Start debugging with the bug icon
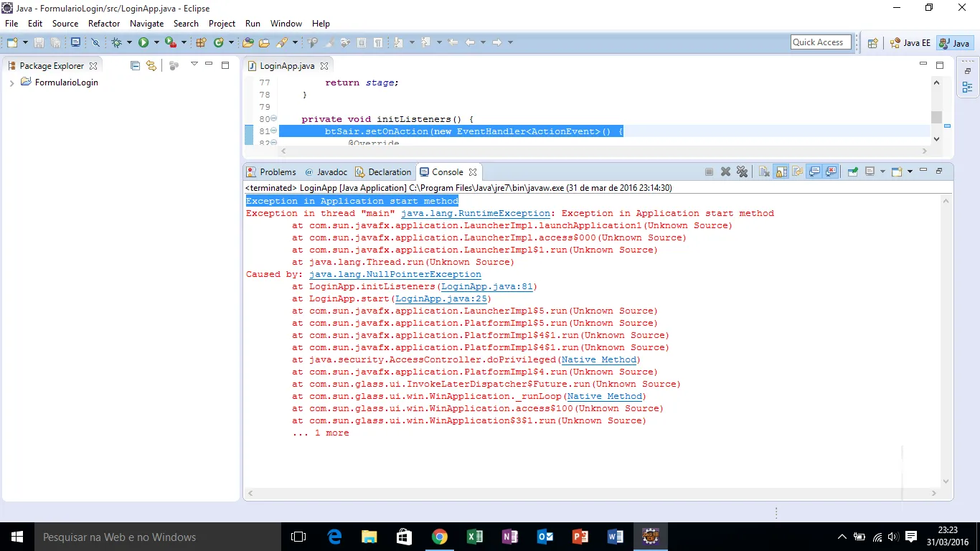This screenshot has width=980, height=551. pos(117,43)
